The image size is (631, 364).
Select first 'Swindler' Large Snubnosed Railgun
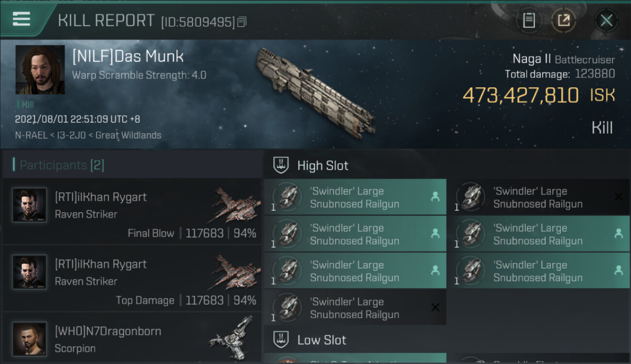click(355, 197)
